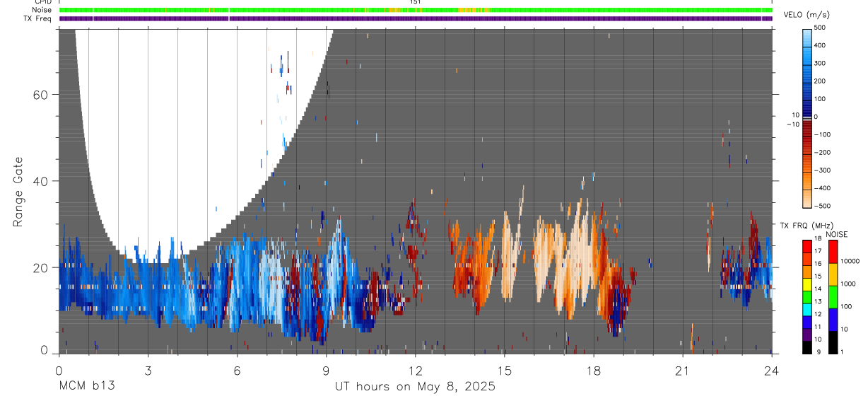
Task: Click the '100' label in NOISE legend
Action: pos(846,306)
